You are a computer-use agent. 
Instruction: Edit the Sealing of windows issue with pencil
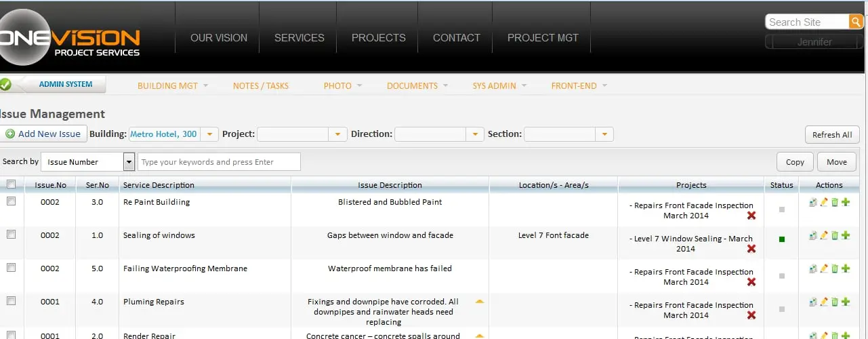click(x=824, y=235)
